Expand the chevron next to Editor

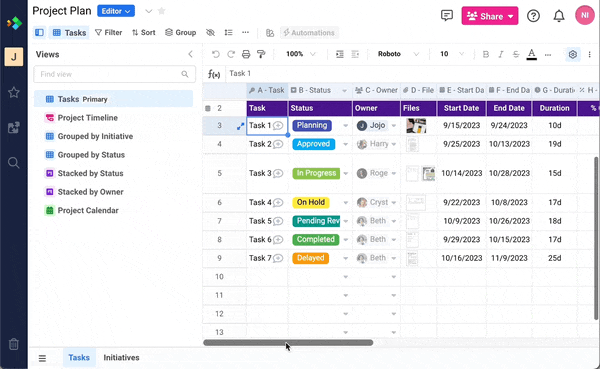(148, 11)
